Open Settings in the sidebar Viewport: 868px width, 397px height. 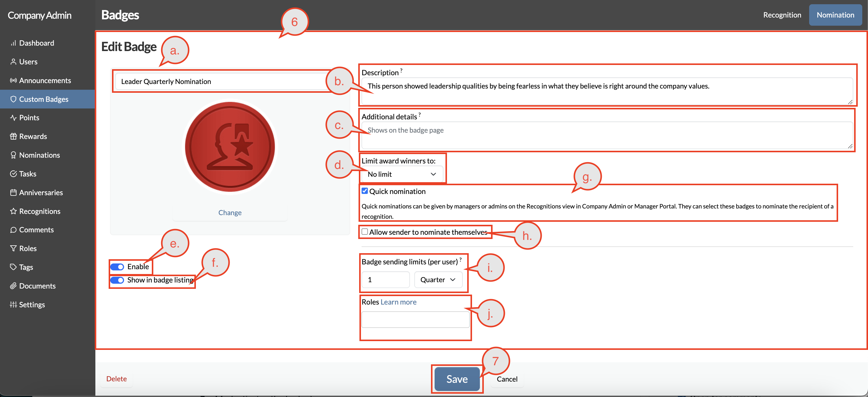pyautogui.click(x=47, y=305)
